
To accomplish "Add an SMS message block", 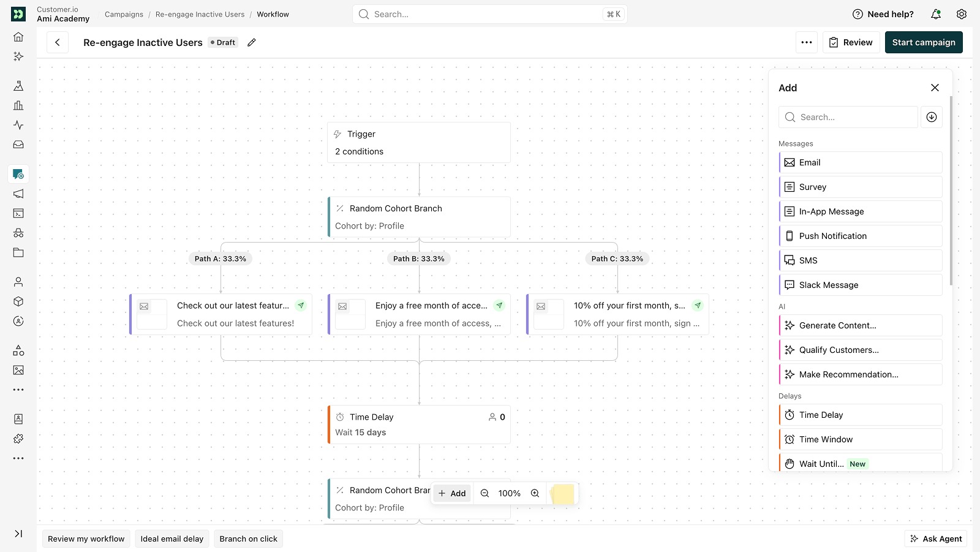I will pyautogui.click(x=861, y=260).
